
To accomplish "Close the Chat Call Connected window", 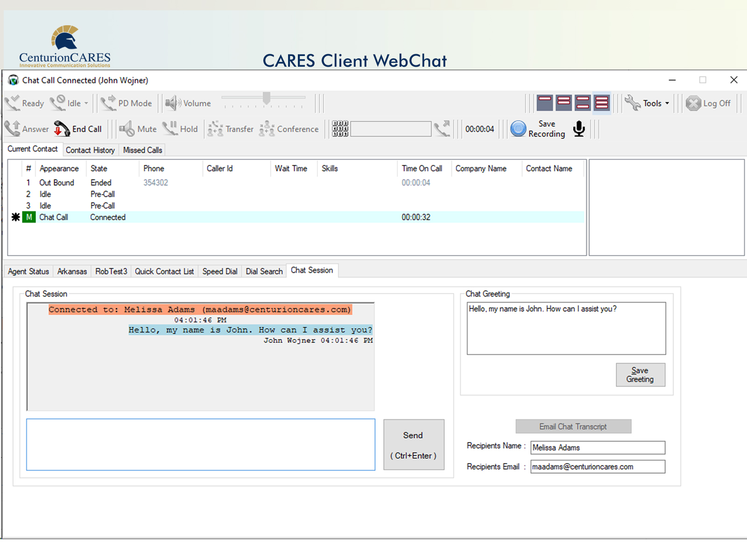I will 734,80.
